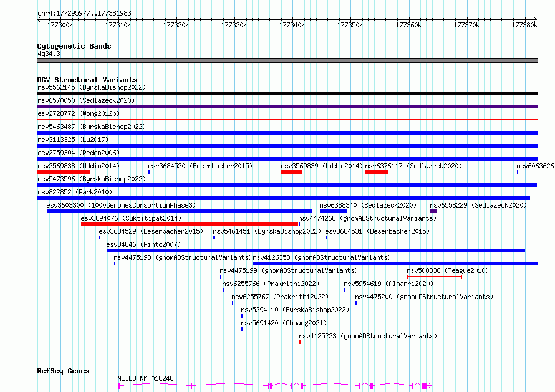The width and height of the screenshot is (555, 392).
Task: Click blue bar under nsv6388340
Action: coord(334,211)
